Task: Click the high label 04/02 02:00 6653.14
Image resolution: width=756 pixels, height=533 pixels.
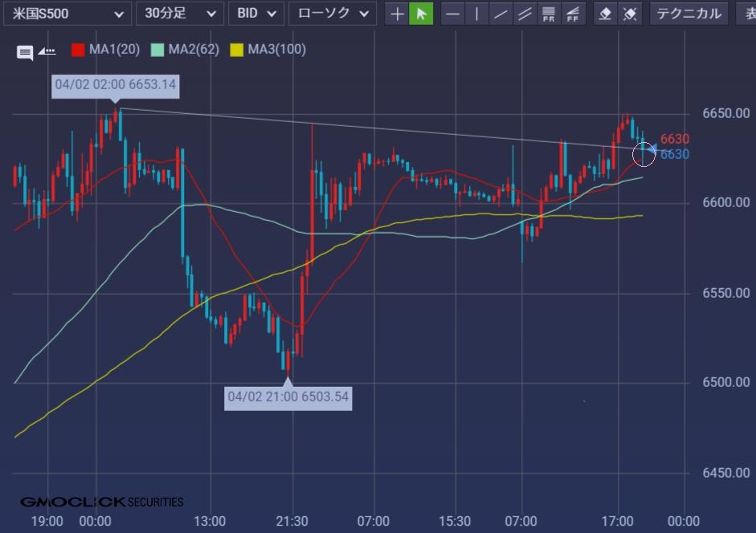Action: 115,86
